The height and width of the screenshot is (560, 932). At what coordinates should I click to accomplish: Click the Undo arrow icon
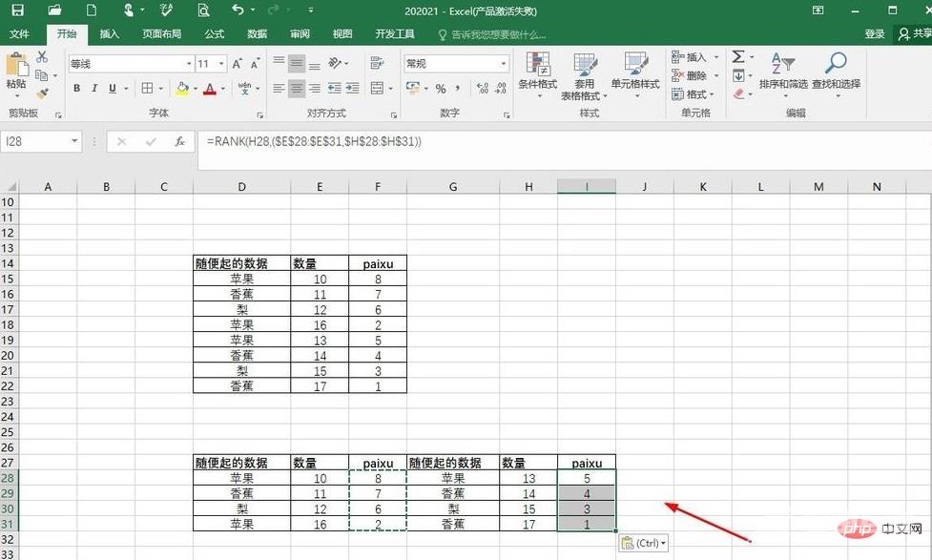pos(238,10)
